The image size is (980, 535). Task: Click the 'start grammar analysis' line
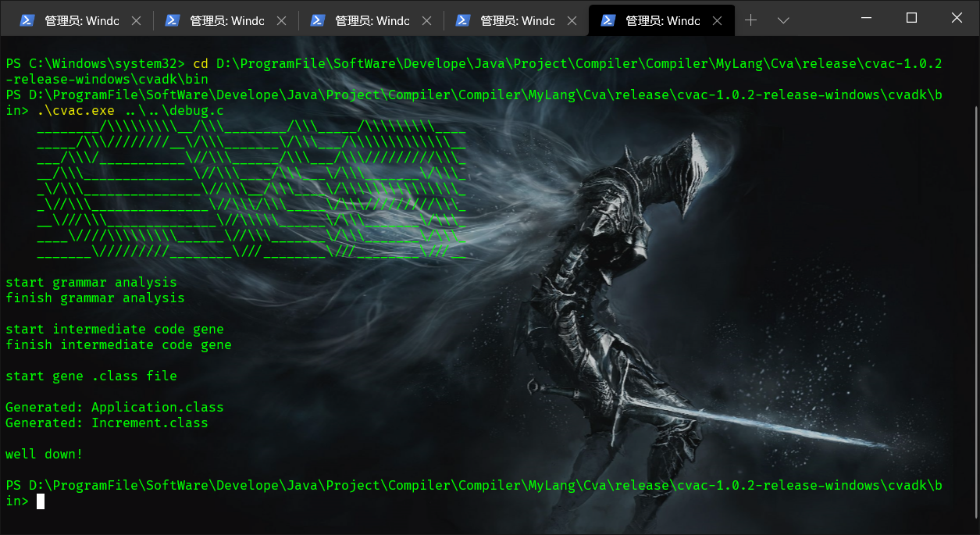(91, 283)
